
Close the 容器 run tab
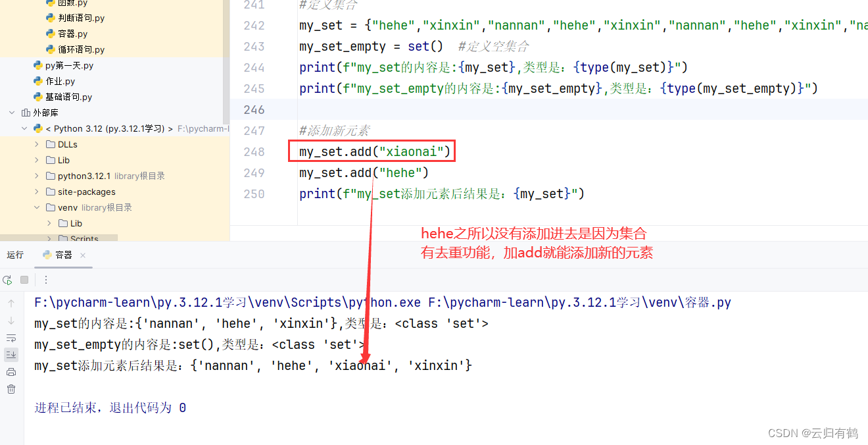point(83,255)
